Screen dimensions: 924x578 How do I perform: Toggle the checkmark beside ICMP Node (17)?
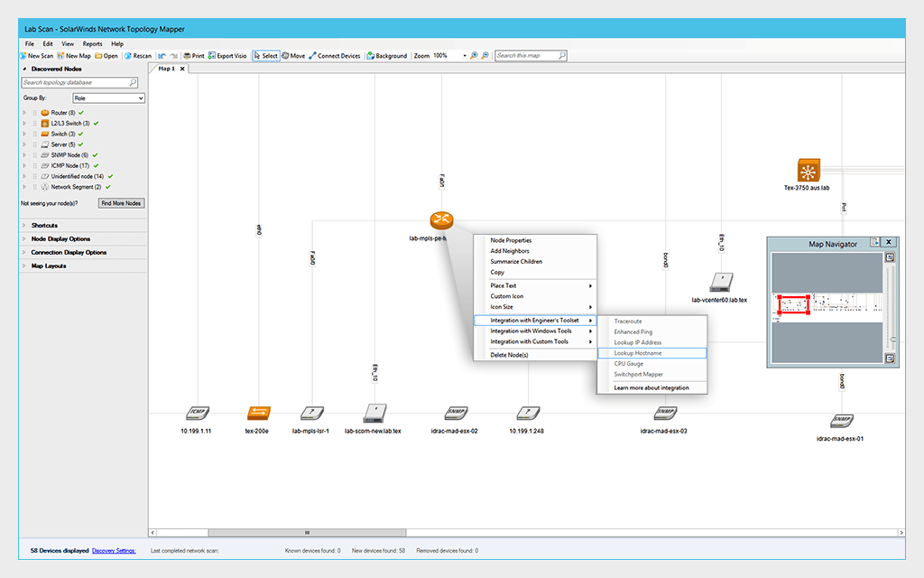(x=96, y=165)
